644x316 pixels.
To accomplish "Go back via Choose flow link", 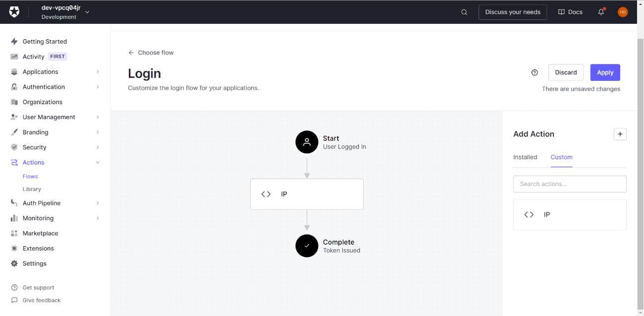I will click(151, 53).
